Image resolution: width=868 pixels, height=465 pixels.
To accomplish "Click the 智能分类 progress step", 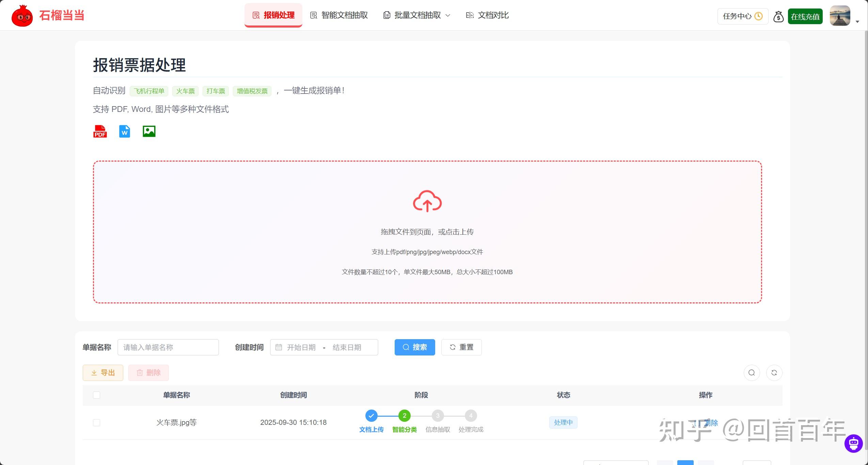I will tap(404, 415).
